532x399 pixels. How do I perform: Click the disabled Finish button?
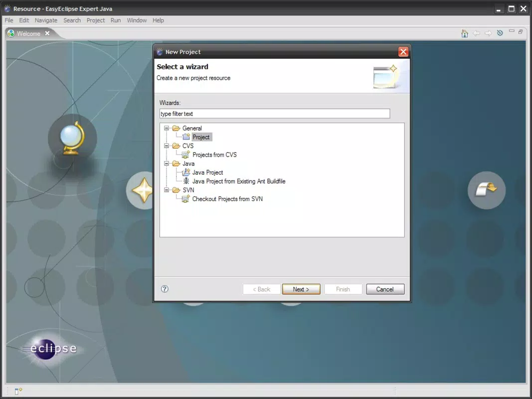pyautogui.click(x=343, y=289)
